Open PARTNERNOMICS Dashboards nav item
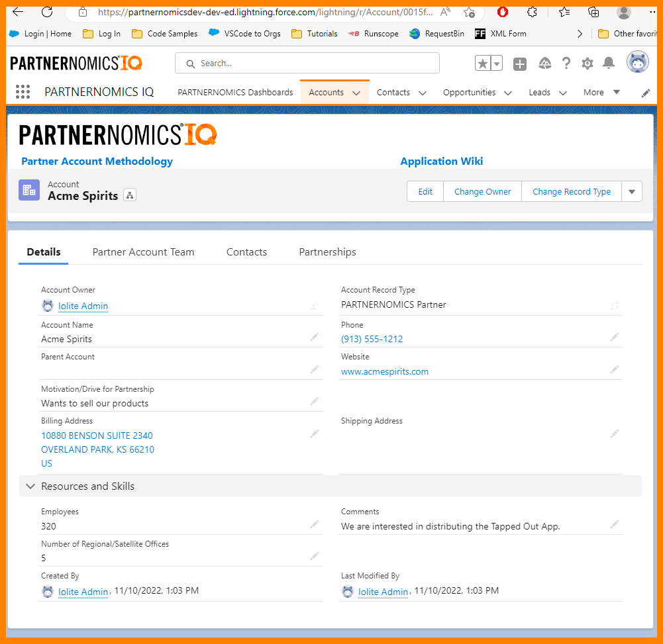This screenshot has height=644, width=663. 235,92
